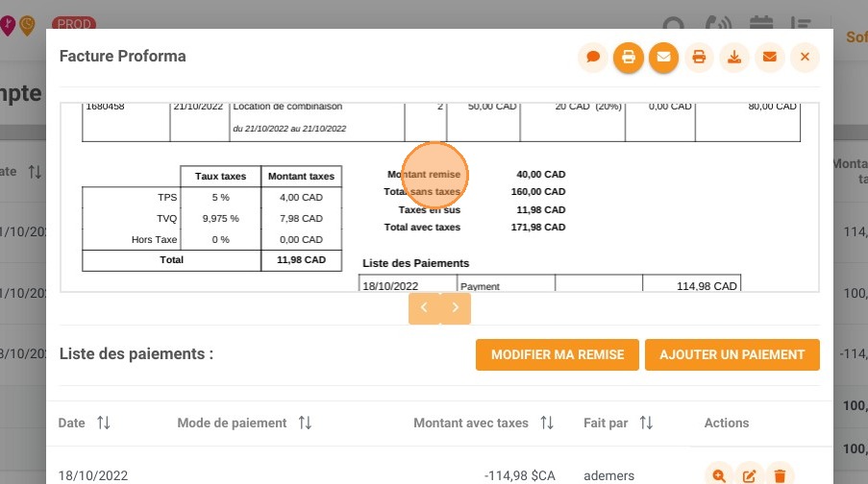Click the TPS 4,00 CAD tax amount
The image size is (868, 484).
pos(301,198)
